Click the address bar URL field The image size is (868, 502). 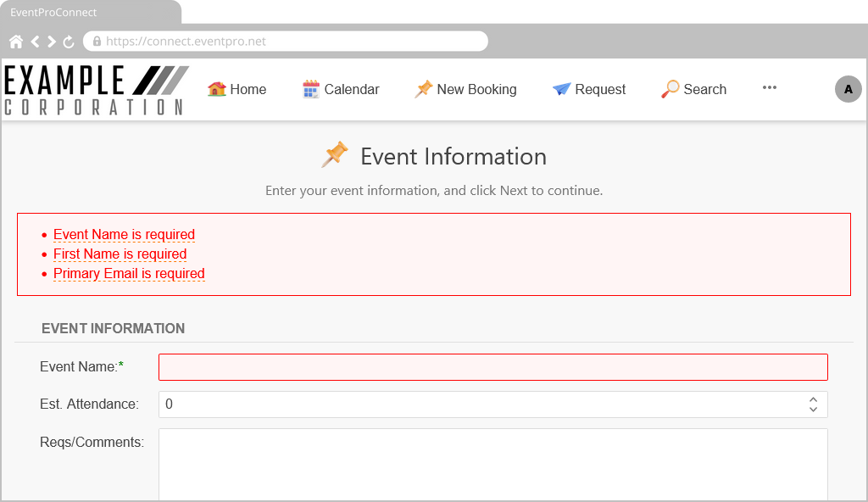click(x=285, y=42)
